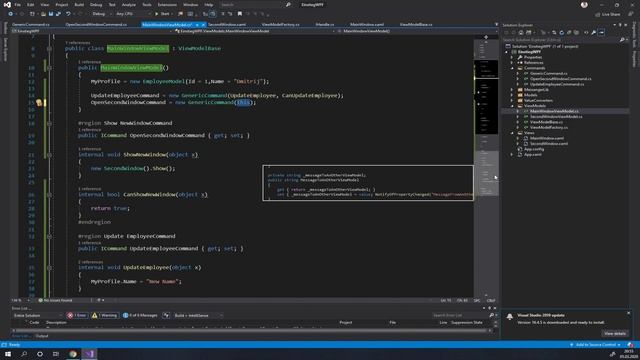Open the Live Share button
The height and width of the screenshot is (360, 640).
tap(608, 14)
